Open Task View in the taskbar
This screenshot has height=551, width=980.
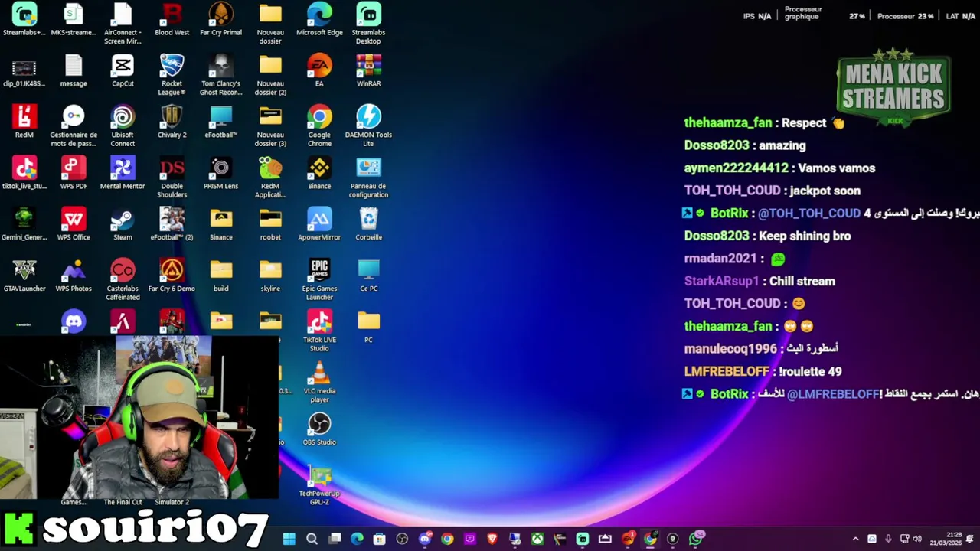335,539
